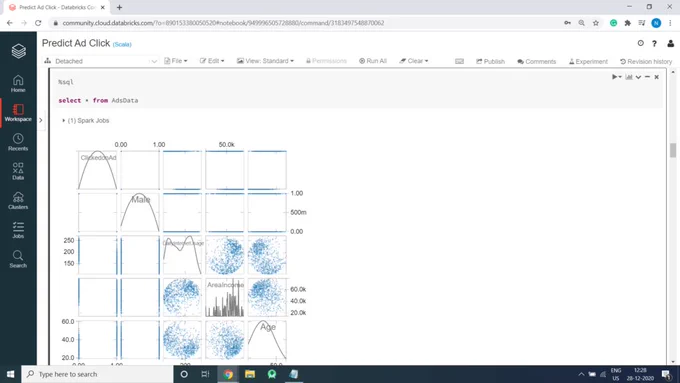
Task: Open the File menu
Action: [x=176, y=61]
